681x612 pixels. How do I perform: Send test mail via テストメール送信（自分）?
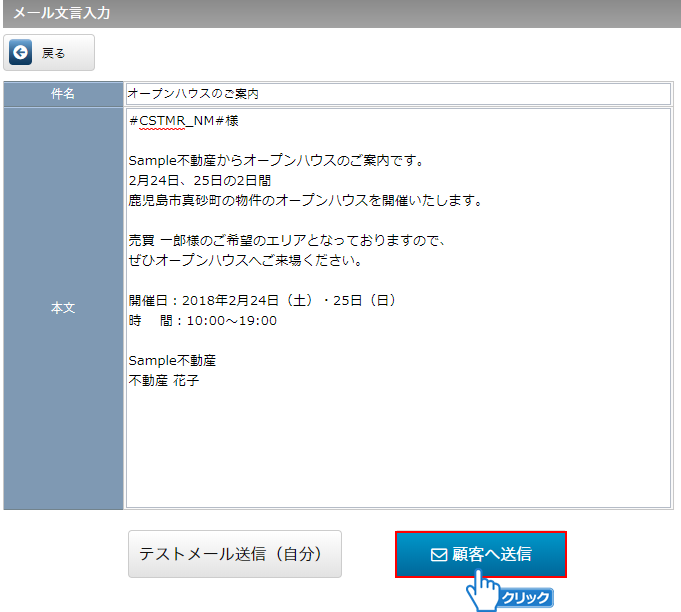[x=235, y=554]
